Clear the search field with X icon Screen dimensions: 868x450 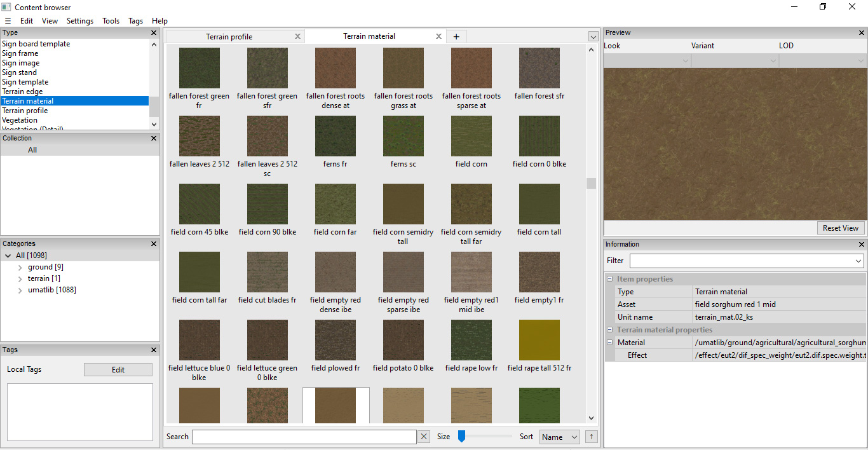(x=424, y=437)
